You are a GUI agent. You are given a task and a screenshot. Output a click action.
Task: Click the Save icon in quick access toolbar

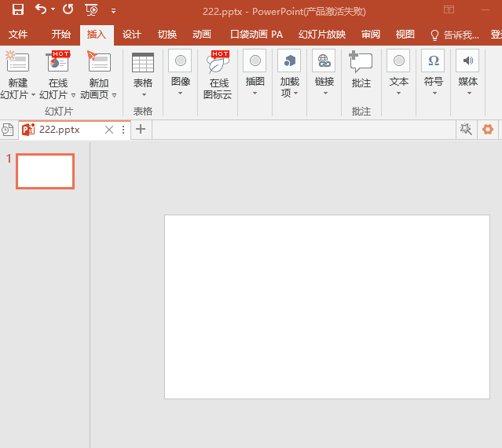coord(17,10)
